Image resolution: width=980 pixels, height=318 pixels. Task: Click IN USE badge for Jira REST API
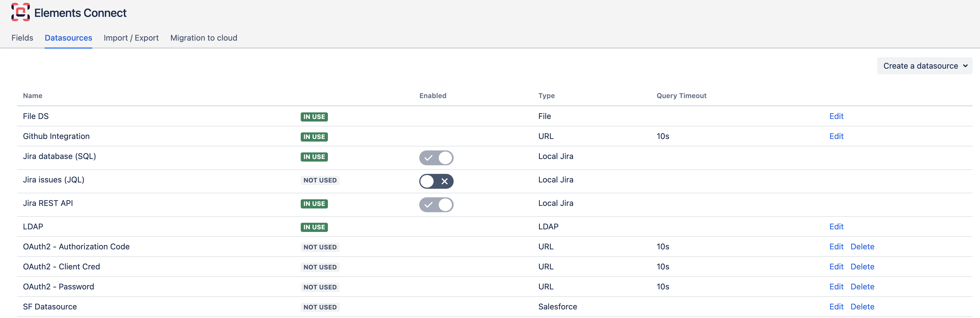(314, 204)
